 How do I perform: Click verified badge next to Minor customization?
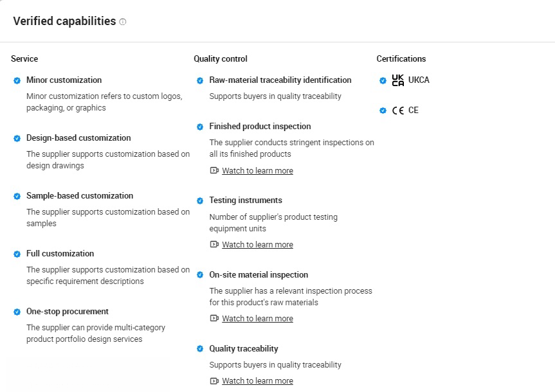(17, 81)
